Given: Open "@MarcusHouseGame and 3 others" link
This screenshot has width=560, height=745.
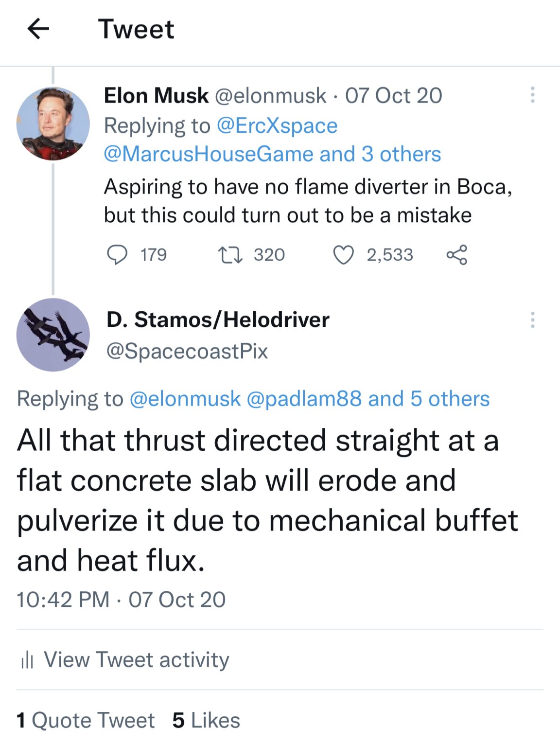Looking at the screenshot, I should pos(272,154).
